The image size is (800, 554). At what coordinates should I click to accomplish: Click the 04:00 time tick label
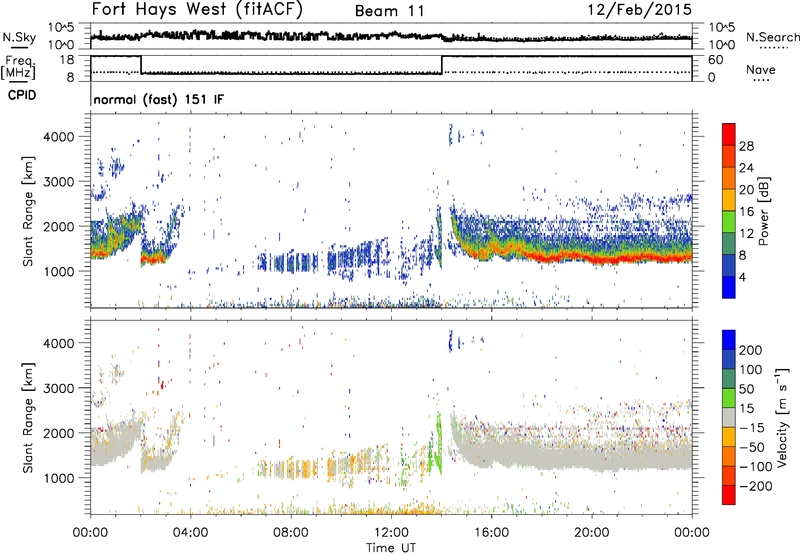190,533
